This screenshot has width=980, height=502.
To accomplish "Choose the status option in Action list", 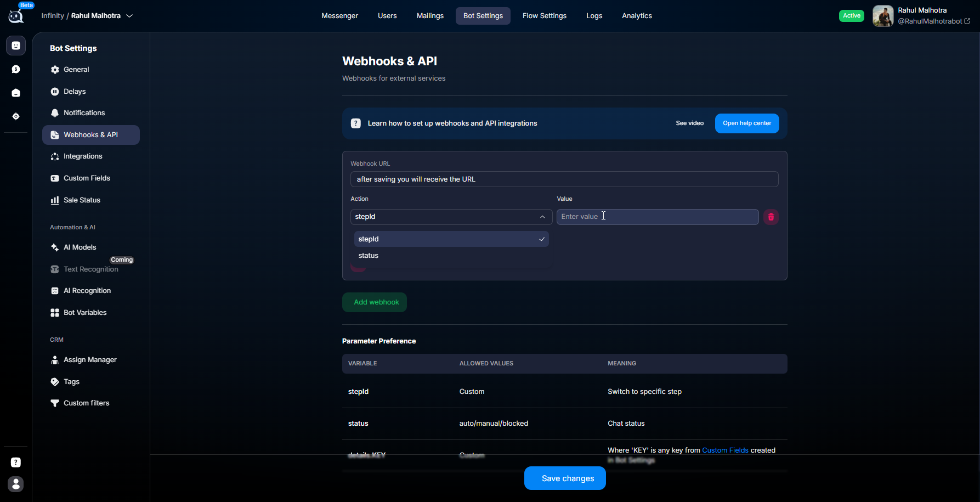I will (451, 256).
